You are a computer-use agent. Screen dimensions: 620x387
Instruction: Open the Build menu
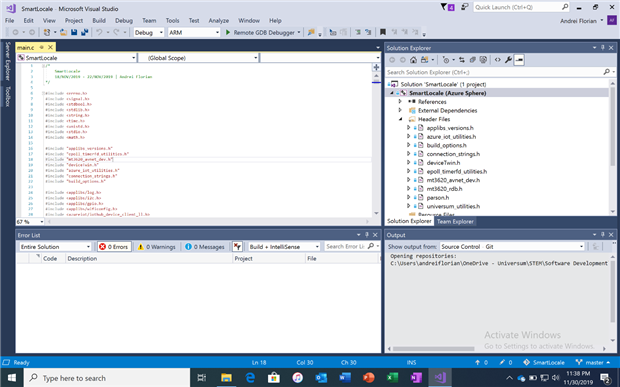coord(99,21)
